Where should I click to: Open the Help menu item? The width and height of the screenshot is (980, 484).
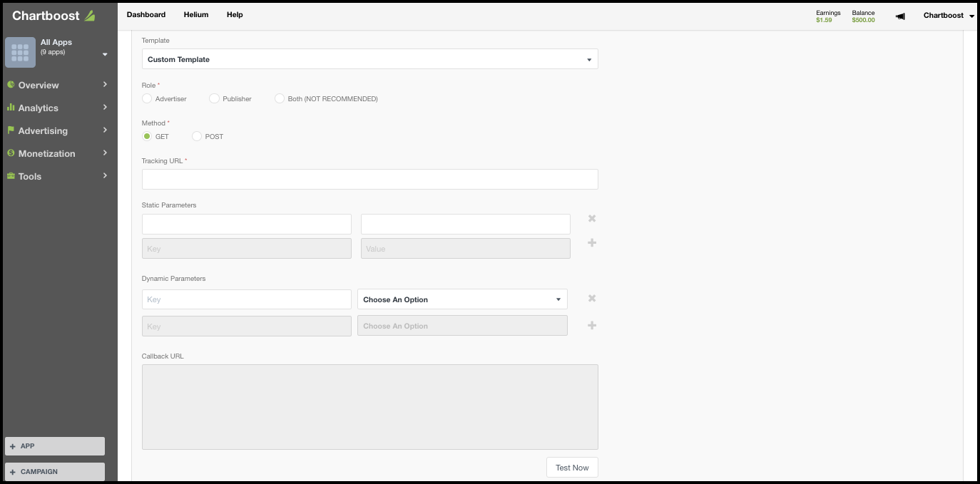235,14
